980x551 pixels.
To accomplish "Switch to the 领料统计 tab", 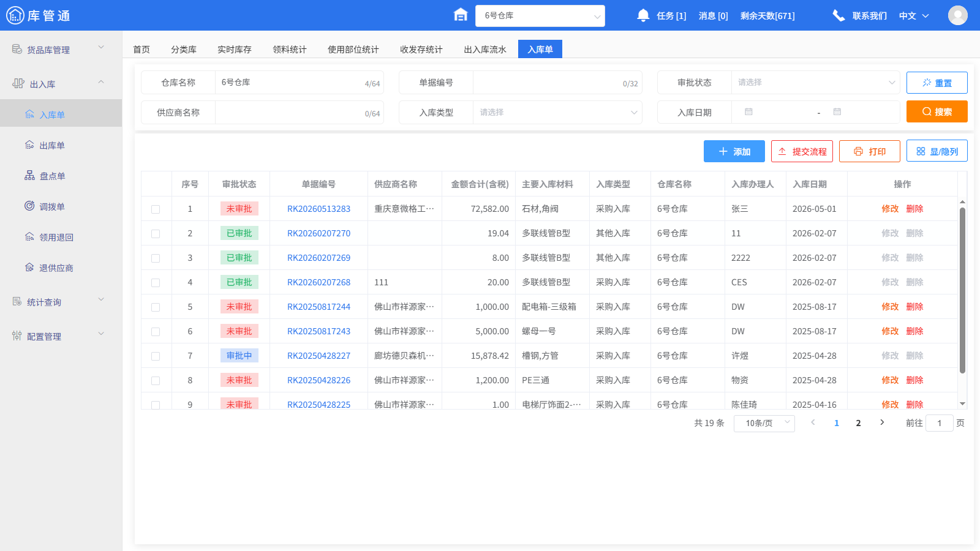I will [x=290, y=50].
